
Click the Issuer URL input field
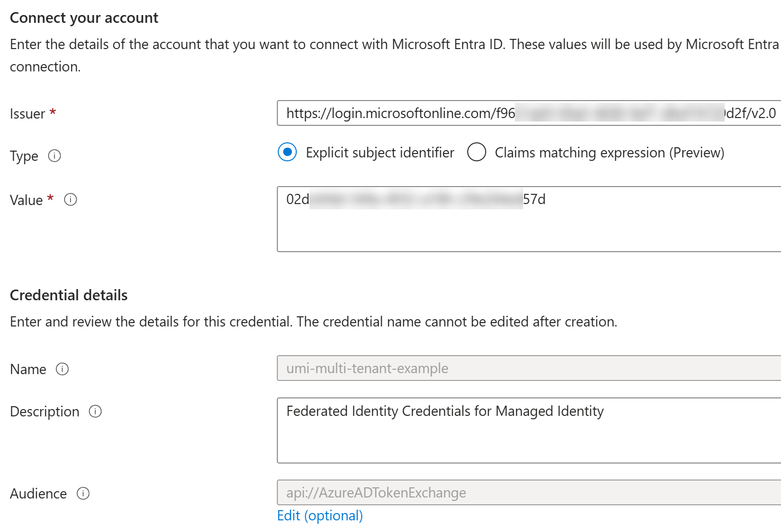click(x=529, y=113)
